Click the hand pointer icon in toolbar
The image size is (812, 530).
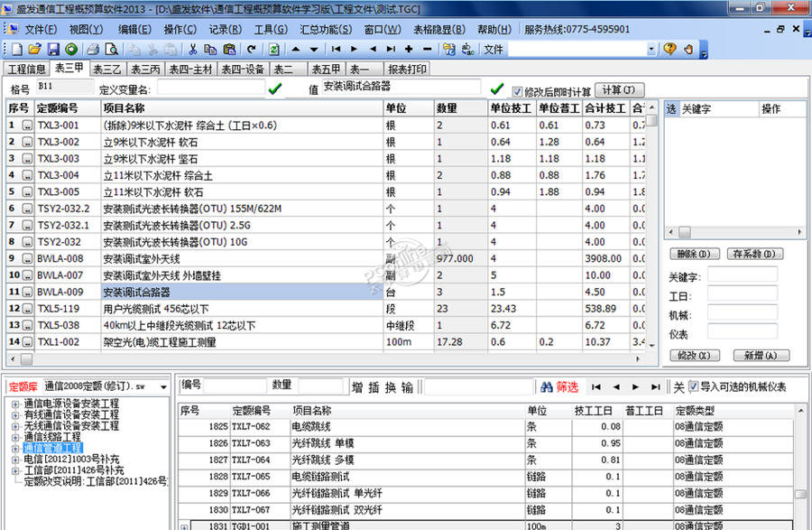[688, 50]
